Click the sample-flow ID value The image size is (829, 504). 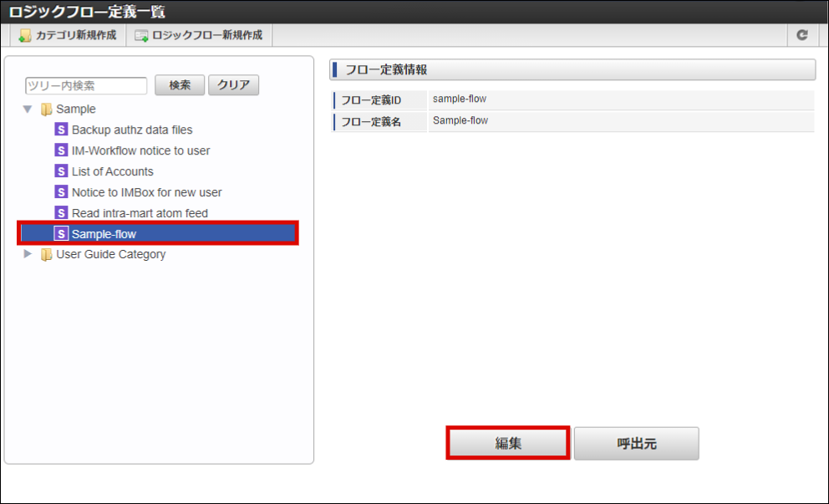pyautogui.click(x=460, y=99)
